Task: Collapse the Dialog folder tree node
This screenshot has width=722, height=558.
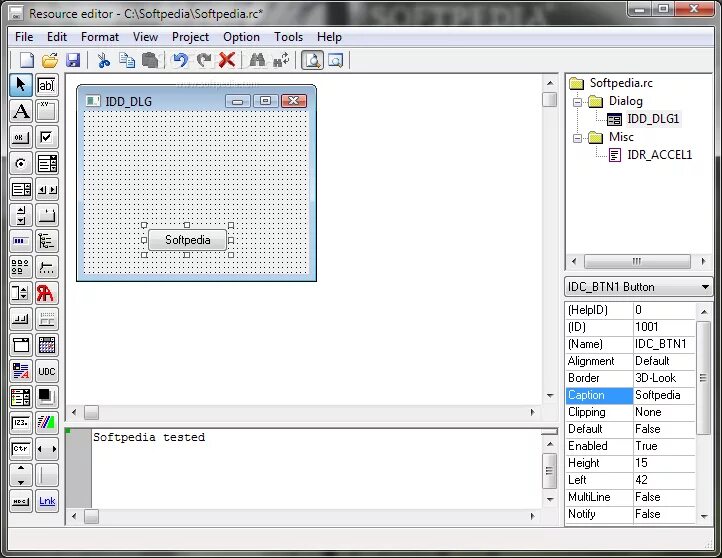Action: [577, 102]
